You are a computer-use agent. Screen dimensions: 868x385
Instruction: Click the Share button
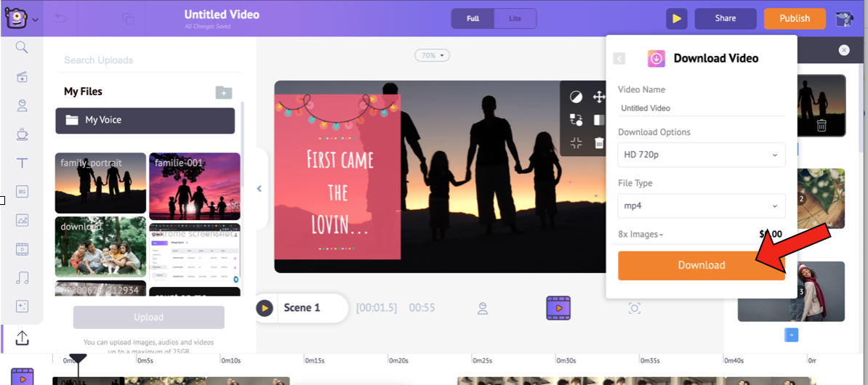point(725,18)
